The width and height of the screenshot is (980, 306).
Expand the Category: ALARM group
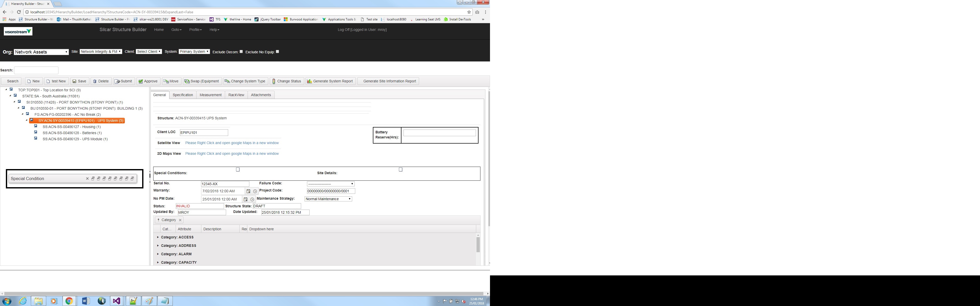pos(158,254)
